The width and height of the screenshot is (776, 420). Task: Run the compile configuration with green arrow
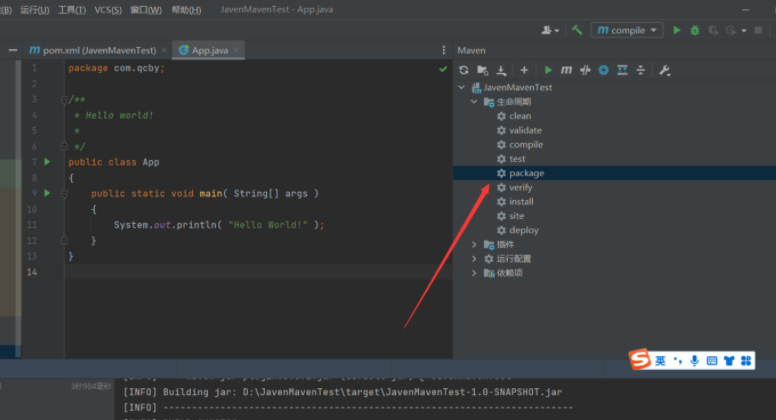coord(677,30)
